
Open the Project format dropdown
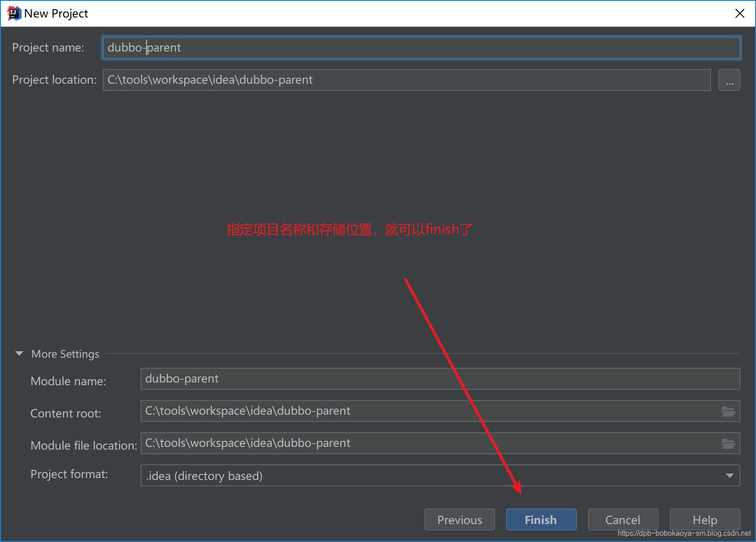click(440, 475)
